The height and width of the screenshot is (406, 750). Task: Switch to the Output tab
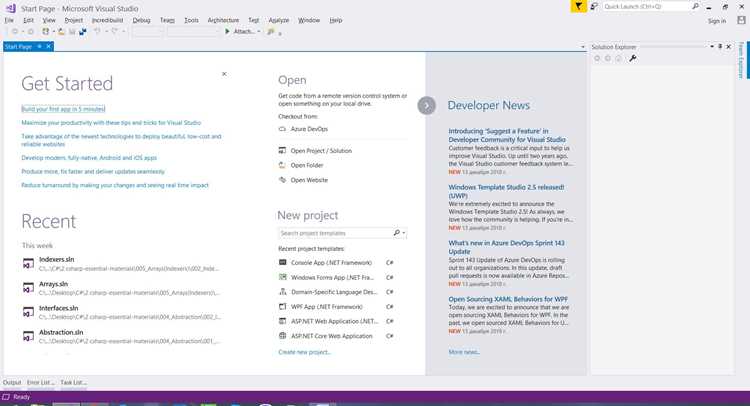pyautogui.click(x=12, y=383)
